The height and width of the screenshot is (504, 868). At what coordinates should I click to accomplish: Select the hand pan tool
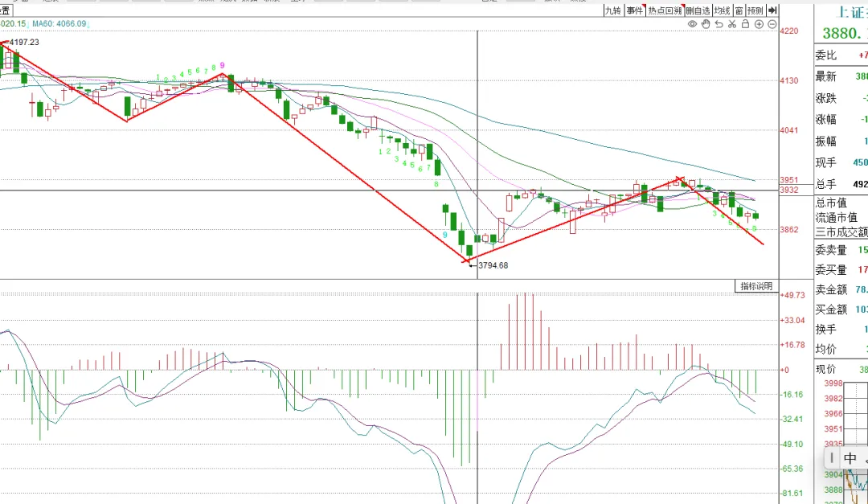coord(706,24)
